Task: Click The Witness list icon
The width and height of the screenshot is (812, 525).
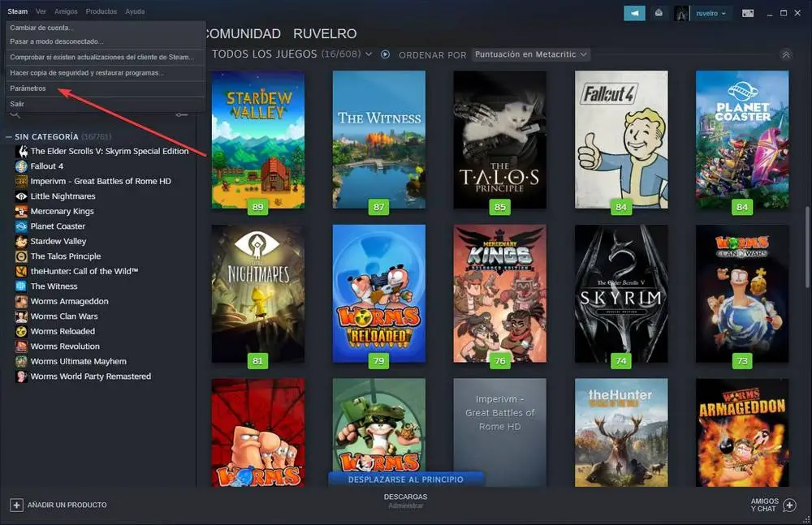Action: (x=21, y=286)
